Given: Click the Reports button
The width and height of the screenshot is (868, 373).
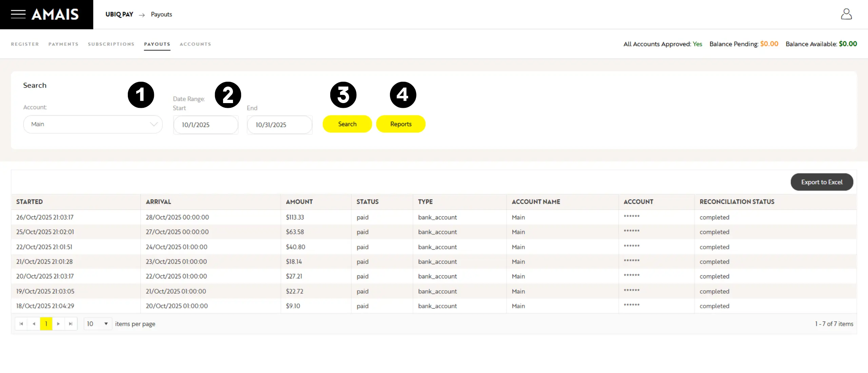Looking at the screenshot, I should click(x=401, y=124).
